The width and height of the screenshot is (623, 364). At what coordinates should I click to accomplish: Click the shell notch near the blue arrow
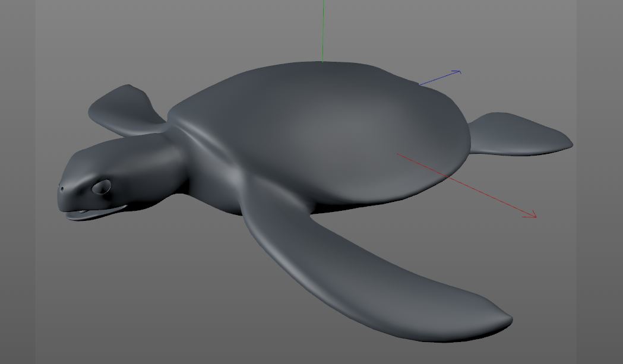point(416,83)
